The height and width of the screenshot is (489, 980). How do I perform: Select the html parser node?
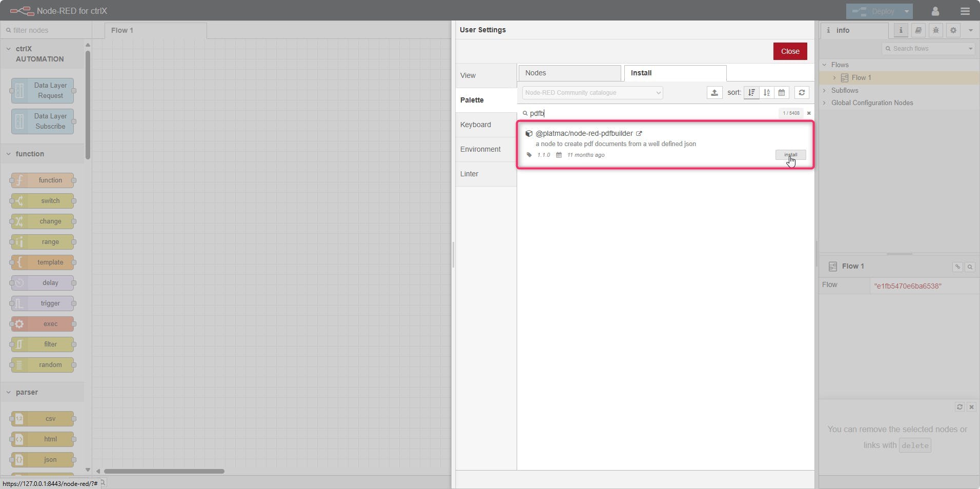[43, 439]
